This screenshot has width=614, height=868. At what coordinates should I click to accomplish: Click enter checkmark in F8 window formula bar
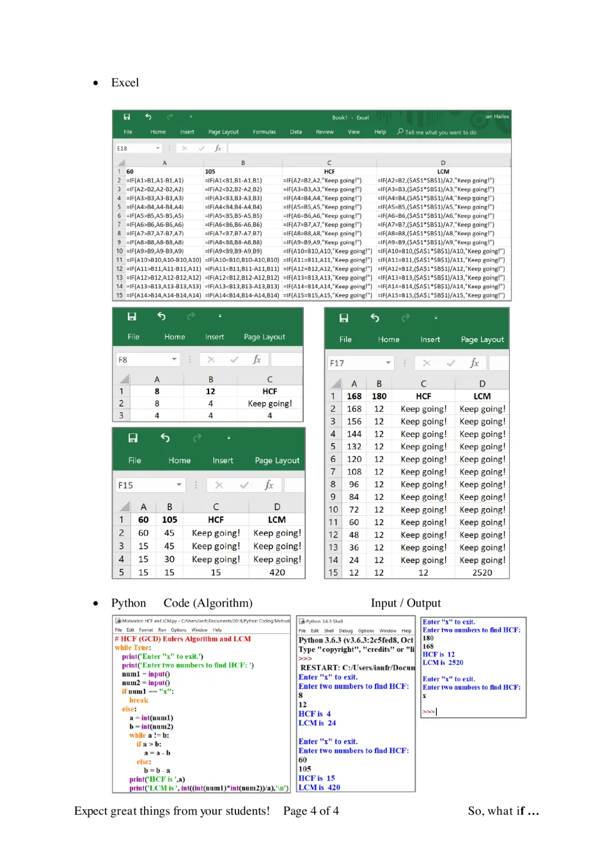234,360
